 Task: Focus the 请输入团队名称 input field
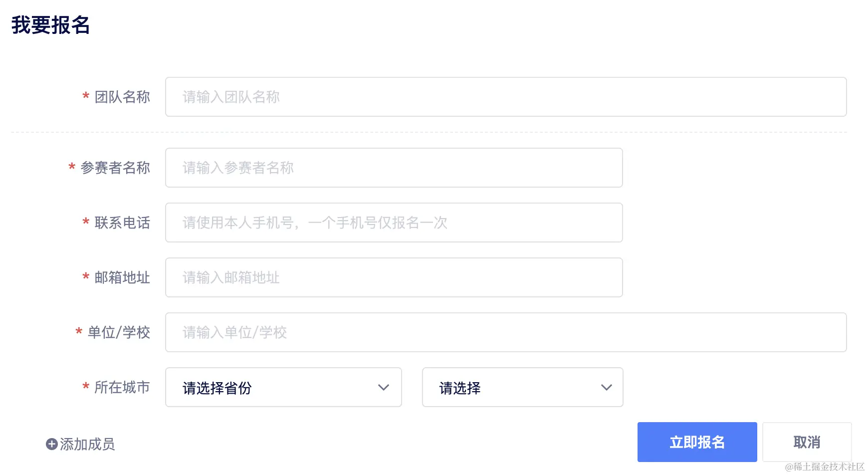505,97
